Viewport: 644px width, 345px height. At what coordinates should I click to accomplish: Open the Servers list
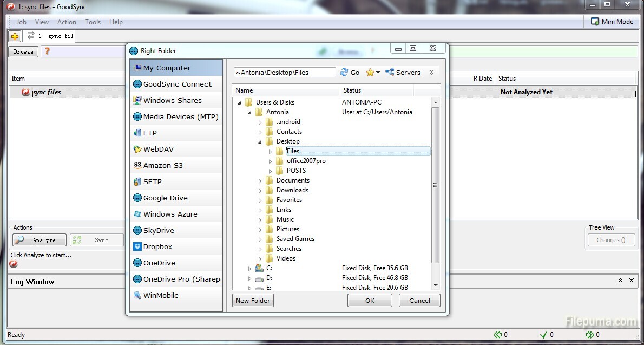(x=403, y=72)
